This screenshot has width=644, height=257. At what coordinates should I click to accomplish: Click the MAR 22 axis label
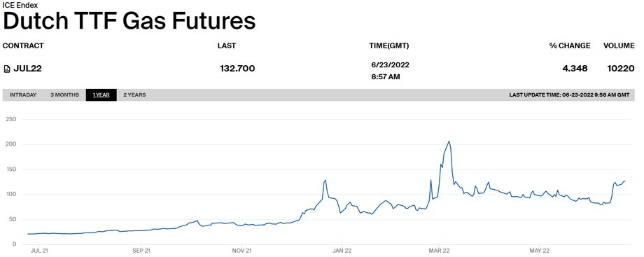pos(440,251)
